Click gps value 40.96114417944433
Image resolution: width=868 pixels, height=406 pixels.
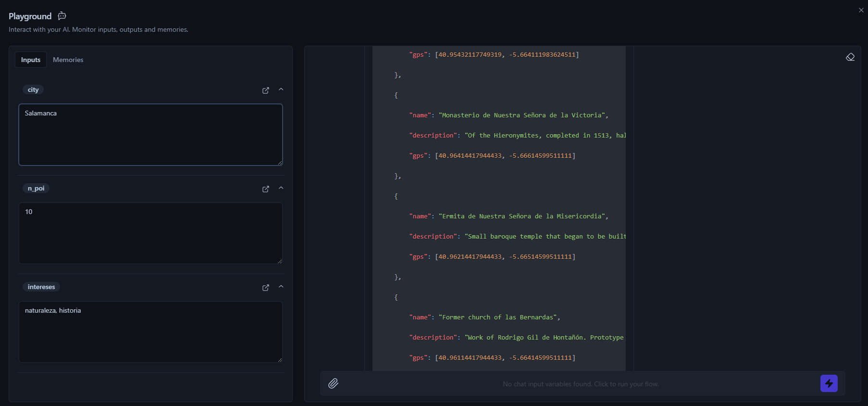pyautogui.click(x=470, y=358)
